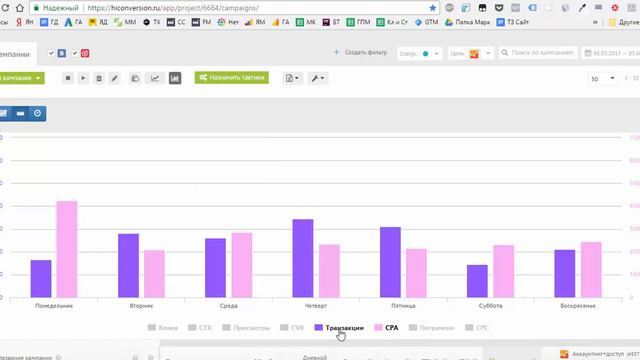
Task: Click the browser reload icon
Action: coord(5,8)
